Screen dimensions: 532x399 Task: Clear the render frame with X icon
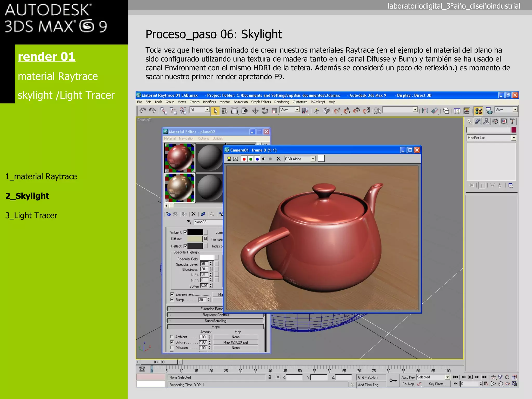pos(278,159)
